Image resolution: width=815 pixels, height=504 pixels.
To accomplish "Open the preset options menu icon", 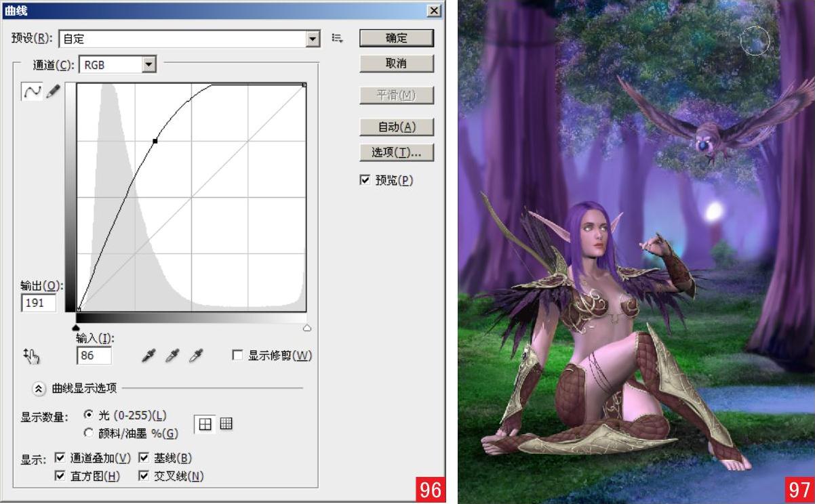I will pos(337,39).
